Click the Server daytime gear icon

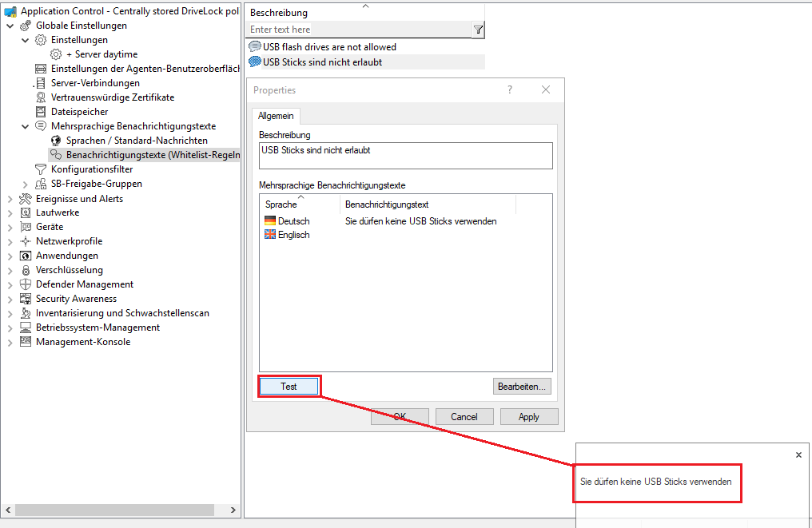pyautogui.click(x=56, y=54)
